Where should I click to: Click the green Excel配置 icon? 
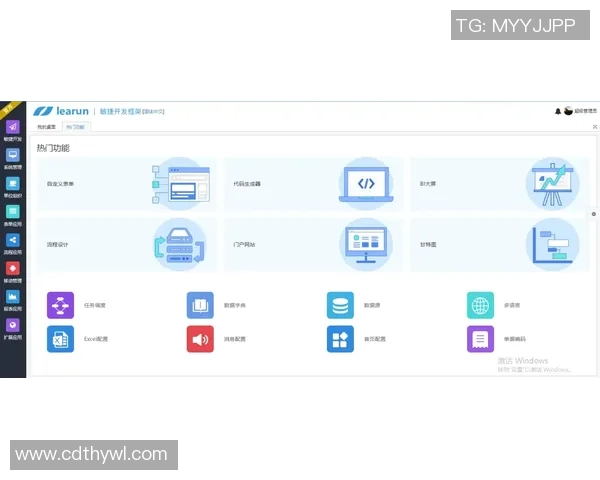point(60,339)
